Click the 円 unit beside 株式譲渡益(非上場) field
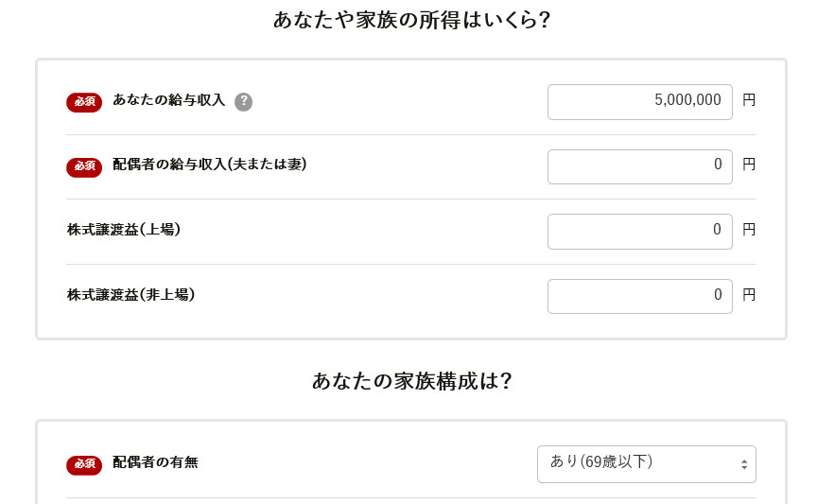This screenshot has width=817, height=504. 749,294
